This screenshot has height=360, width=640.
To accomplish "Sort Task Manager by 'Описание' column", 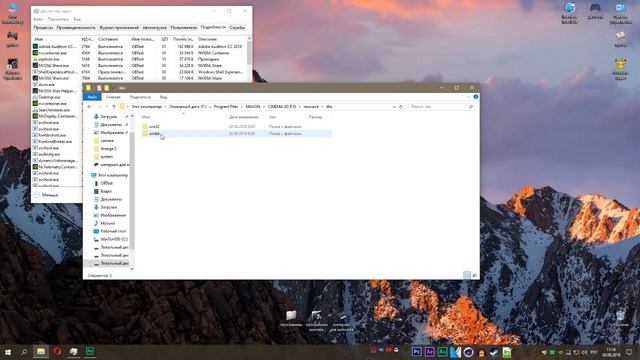I will click(x=207, y=39).
